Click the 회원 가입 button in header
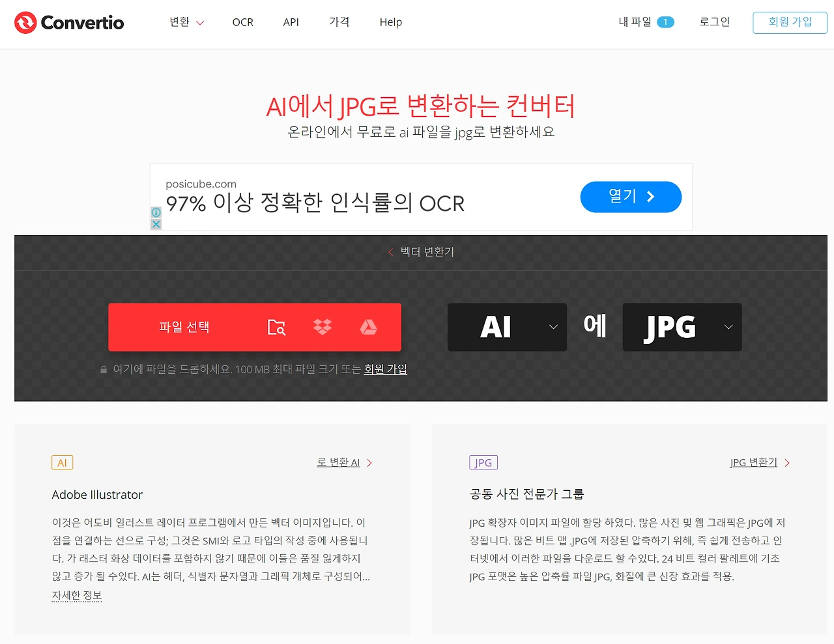Screen dimensions: 834x644 790,22
